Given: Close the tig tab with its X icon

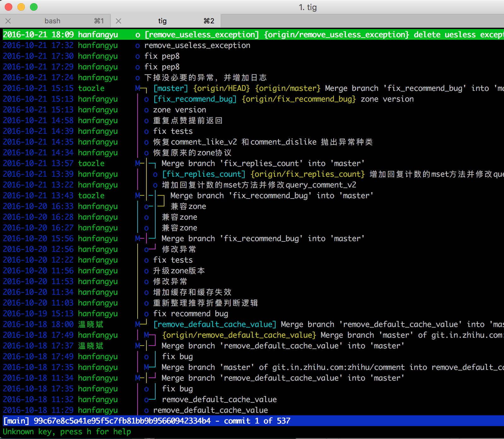Looking at the screenshot, I should (x=119, y=21).
